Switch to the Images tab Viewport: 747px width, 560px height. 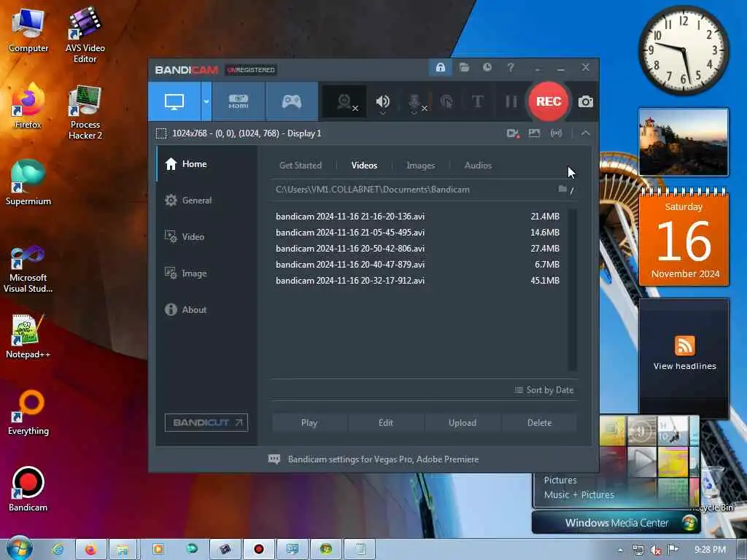click(420, 166)
